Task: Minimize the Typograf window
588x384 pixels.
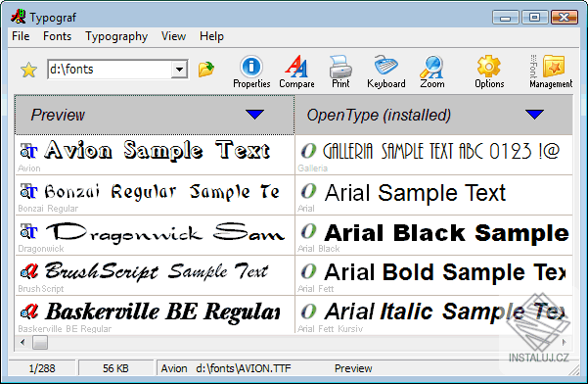Action: tap(505, 18)
